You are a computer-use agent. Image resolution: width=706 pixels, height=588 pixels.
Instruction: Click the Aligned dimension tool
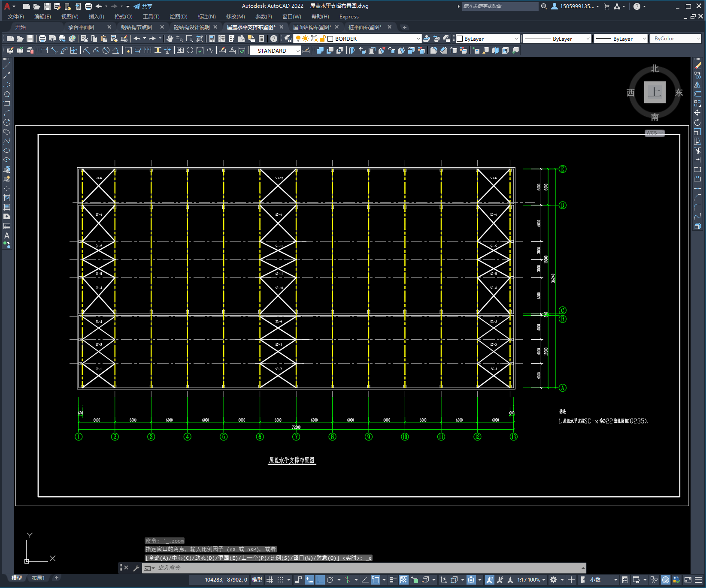(x=54, y=50)
